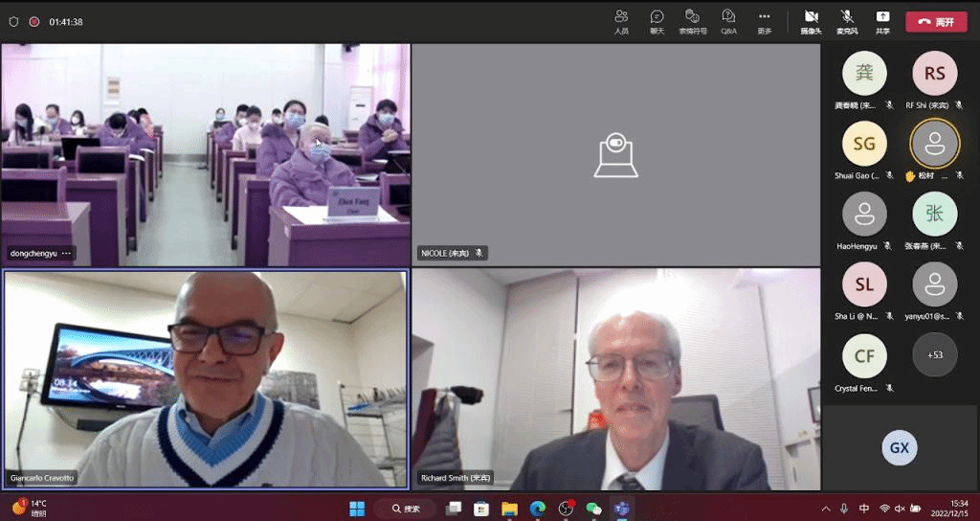The width and height of the screenshot is (980, 521).
Task: Expand the More (更多) options menu
Action: coord(764,21)
